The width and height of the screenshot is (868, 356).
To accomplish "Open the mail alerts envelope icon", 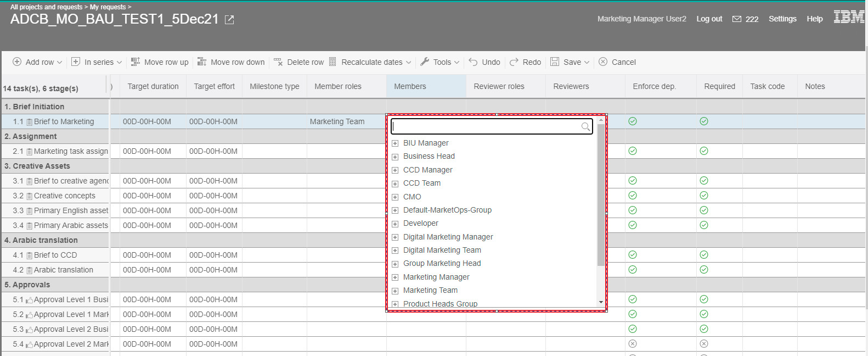I will (737, 19).
